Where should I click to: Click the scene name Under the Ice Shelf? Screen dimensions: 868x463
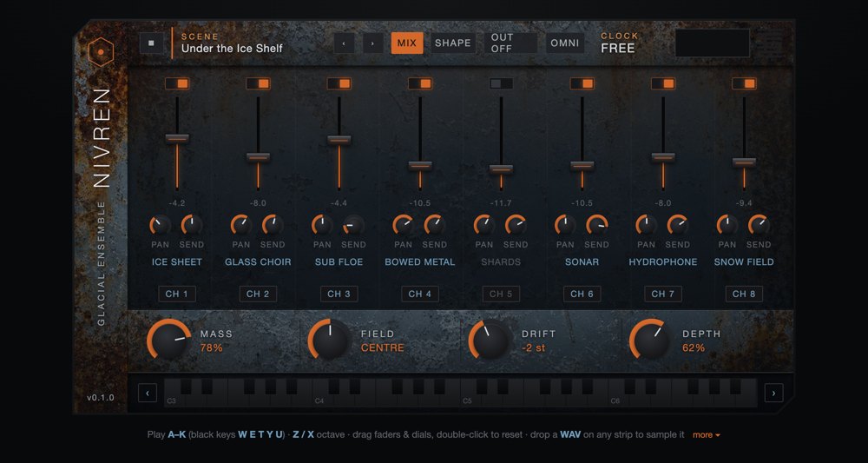(232, 49)
